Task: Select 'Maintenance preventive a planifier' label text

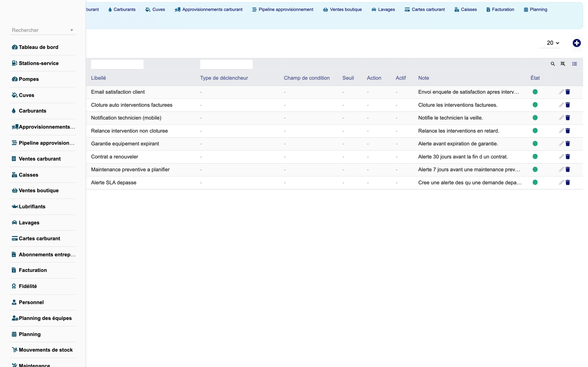Action: [x=130, y=170]
